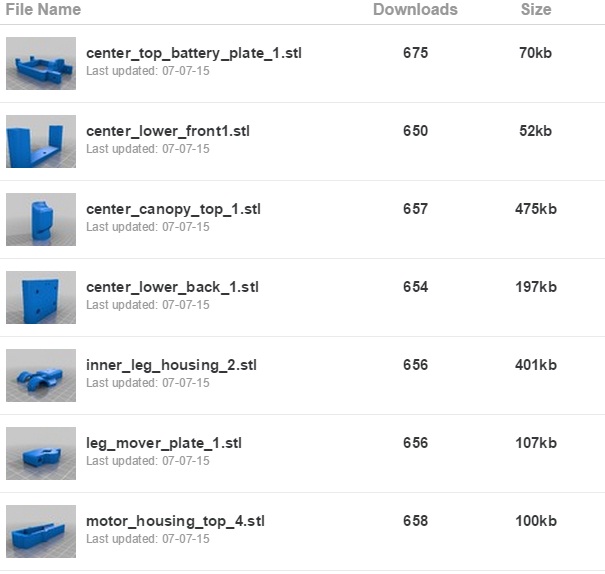This screenshot has height=574, width=605.
Task: Open the center_top_battery_plate_1.stl thumbnail
Action: click(x=41, y=64)
